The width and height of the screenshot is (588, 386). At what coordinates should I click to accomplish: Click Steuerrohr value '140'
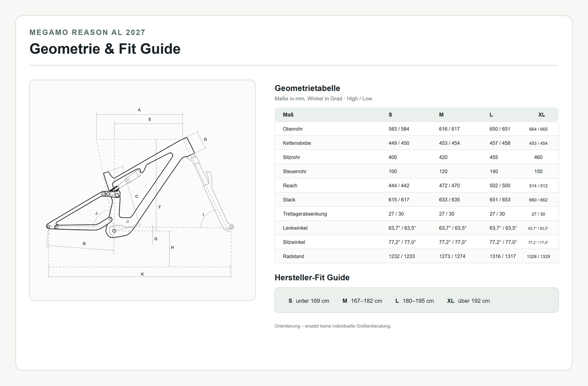[x=494, y=171]
